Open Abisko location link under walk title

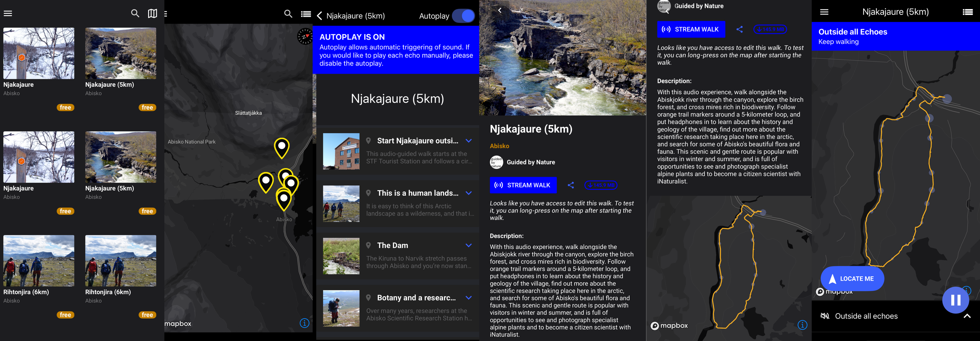click(499, 146)
